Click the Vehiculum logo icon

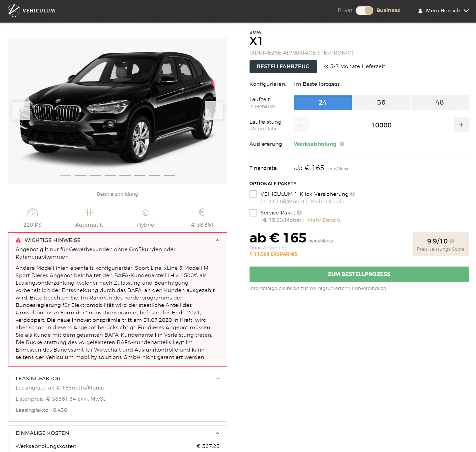pyautogui.click(x=14, y=11)
